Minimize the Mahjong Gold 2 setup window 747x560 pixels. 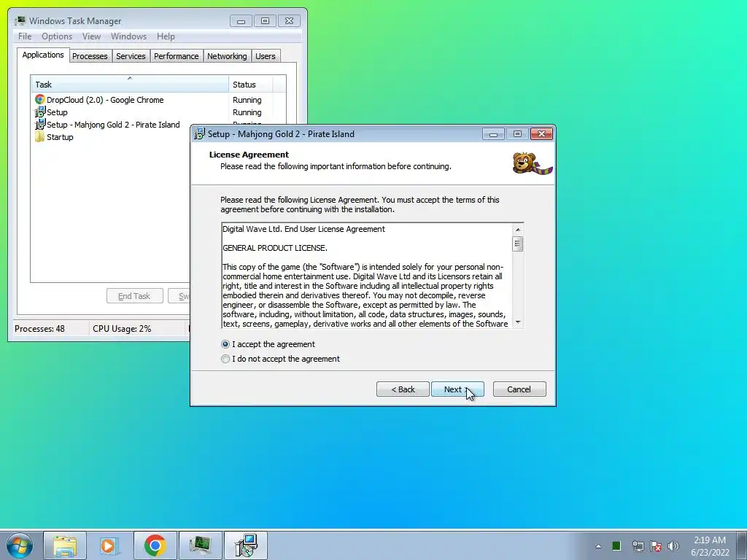click(493, 134)
